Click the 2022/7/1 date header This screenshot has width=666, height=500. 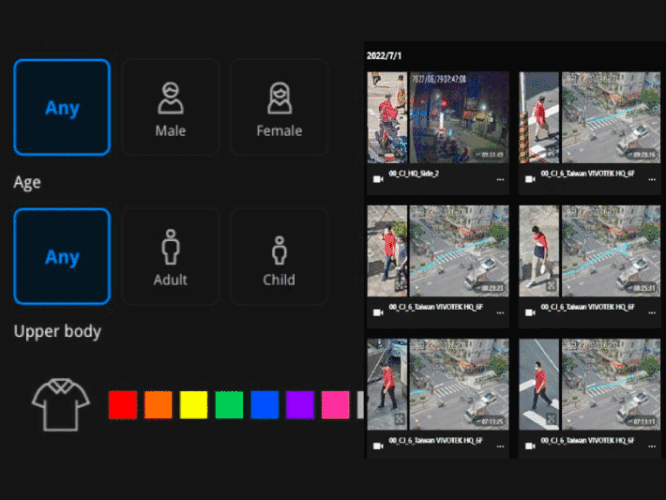(384, 56)
